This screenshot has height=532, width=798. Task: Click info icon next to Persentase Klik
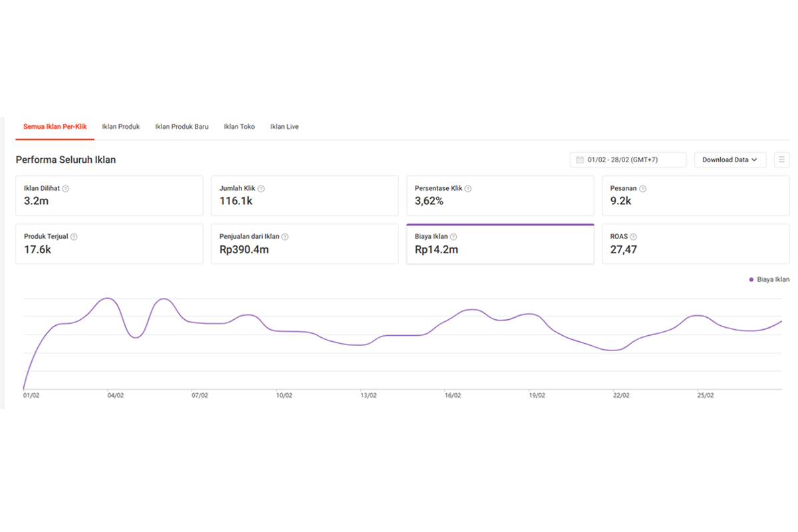pos(468,189)
